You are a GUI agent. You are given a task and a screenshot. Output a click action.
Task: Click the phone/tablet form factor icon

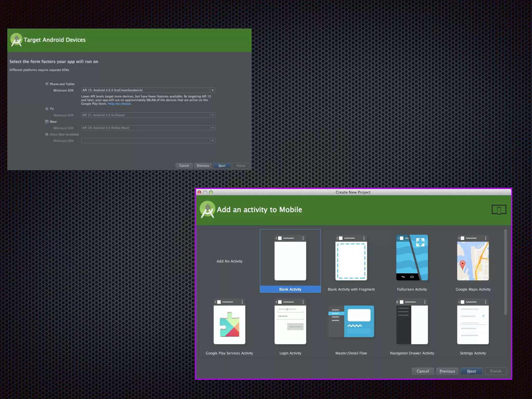tap(499, 210)
